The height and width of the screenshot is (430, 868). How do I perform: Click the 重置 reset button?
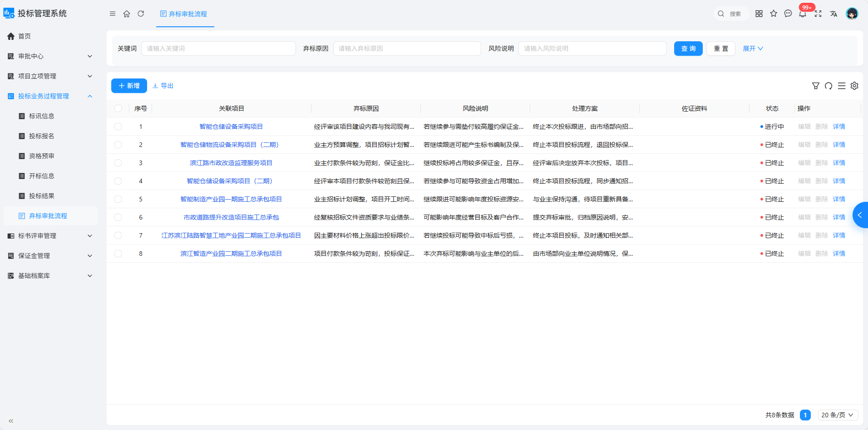721,49
